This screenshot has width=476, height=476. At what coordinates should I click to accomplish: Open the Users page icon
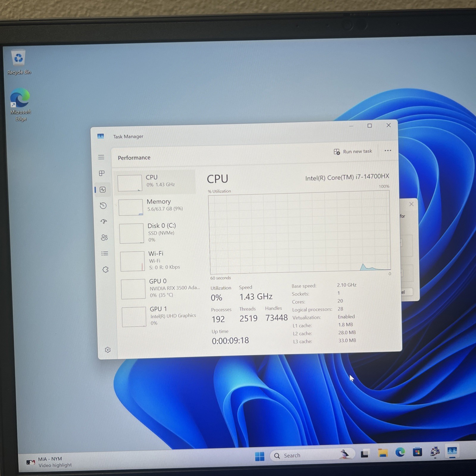[x=104, y=237]
